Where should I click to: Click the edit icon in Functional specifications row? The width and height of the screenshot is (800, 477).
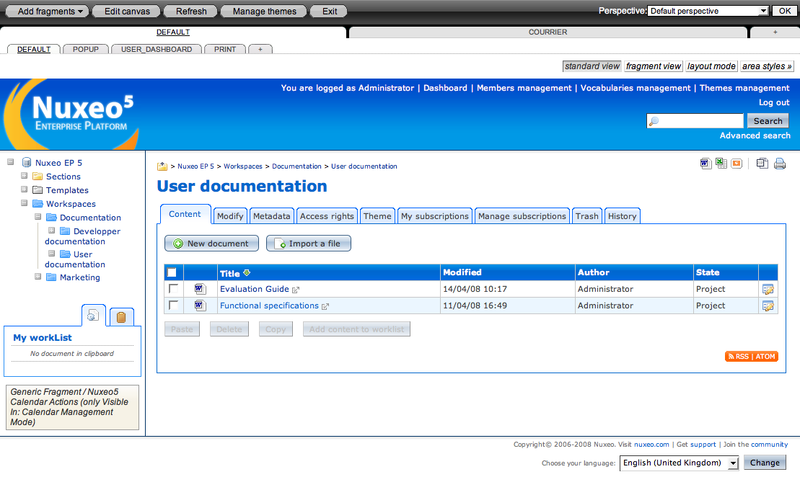[768, 306]
